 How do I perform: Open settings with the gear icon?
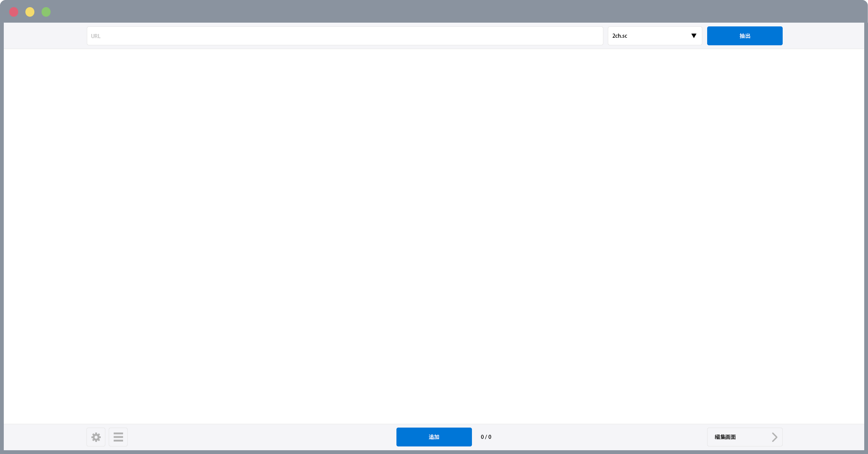click(96, 437)
